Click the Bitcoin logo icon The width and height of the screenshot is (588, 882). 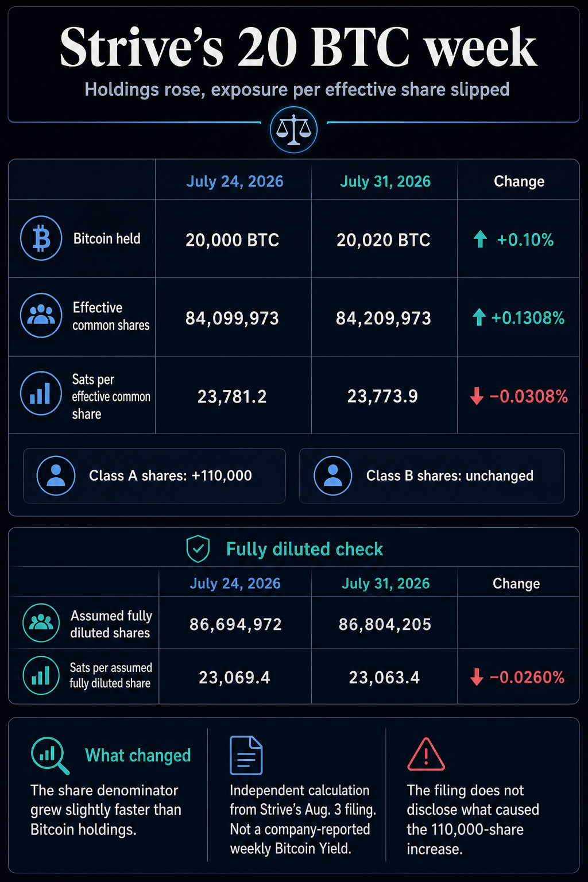coord(41,238)
